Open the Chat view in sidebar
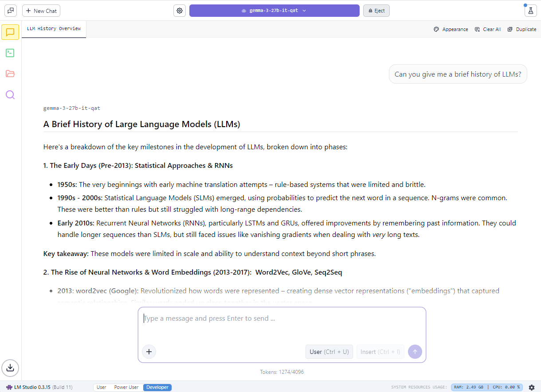541x392 pixels. click(10, 32)
